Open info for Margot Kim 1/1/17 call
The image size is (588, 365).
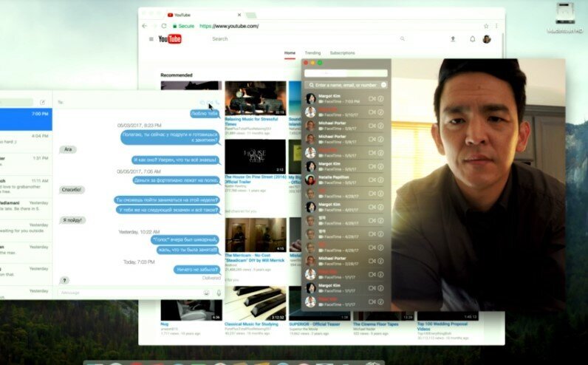[380, 288]
